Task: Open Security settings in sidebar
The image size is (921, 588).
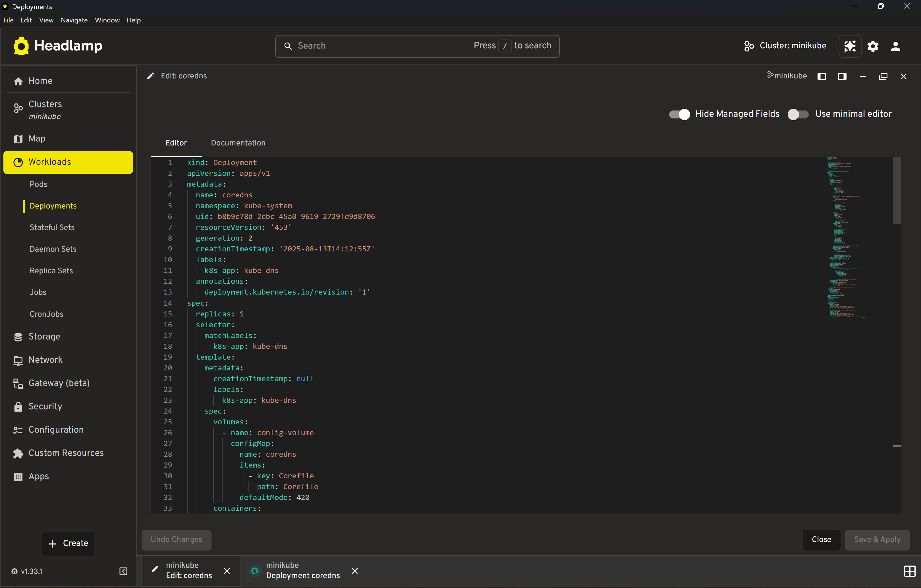Action: [x=45, y=406]
